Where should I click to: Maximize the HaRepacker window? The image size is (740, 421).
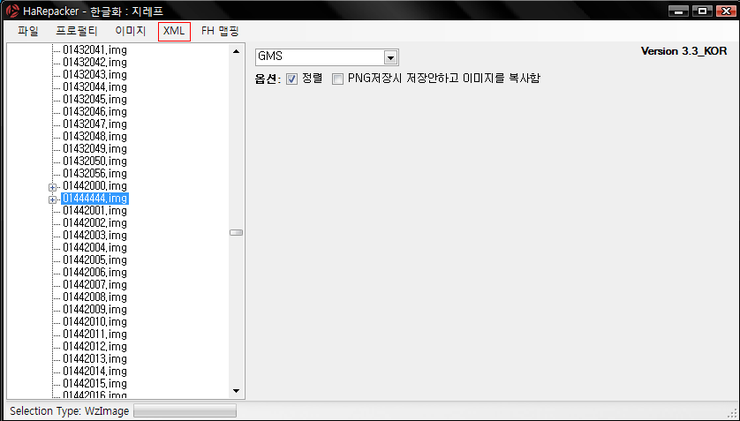[x=702, y=10]
